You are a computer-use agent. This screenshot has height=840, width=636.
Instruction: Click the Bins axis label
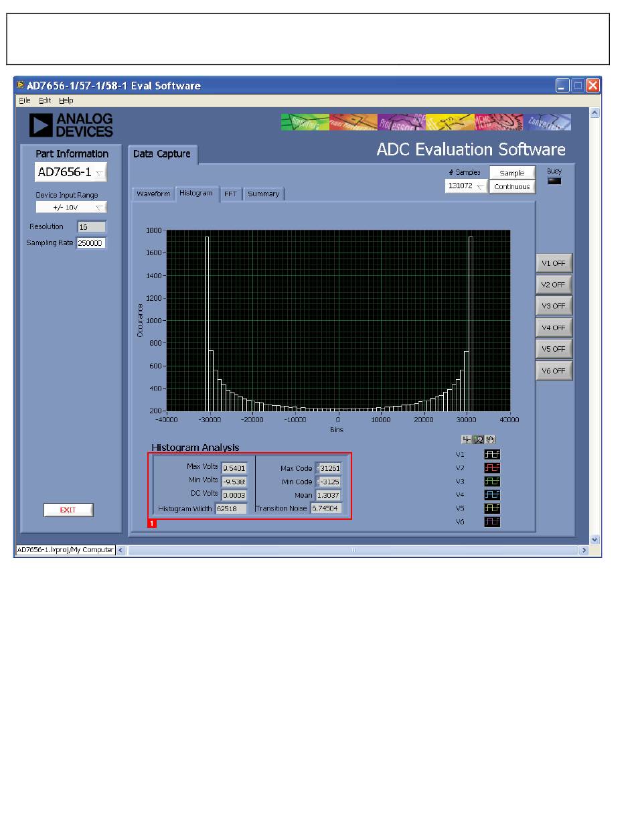coord(337,429)
